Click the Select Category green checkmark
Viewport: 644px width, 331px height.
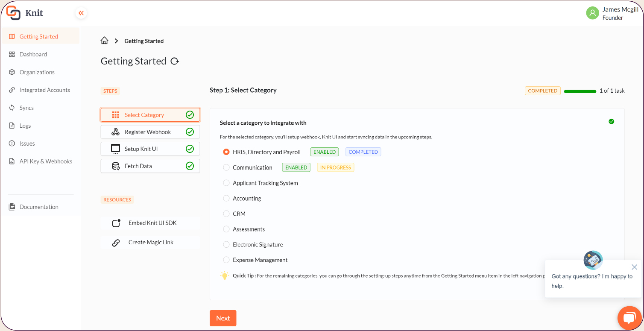[190, 115]
